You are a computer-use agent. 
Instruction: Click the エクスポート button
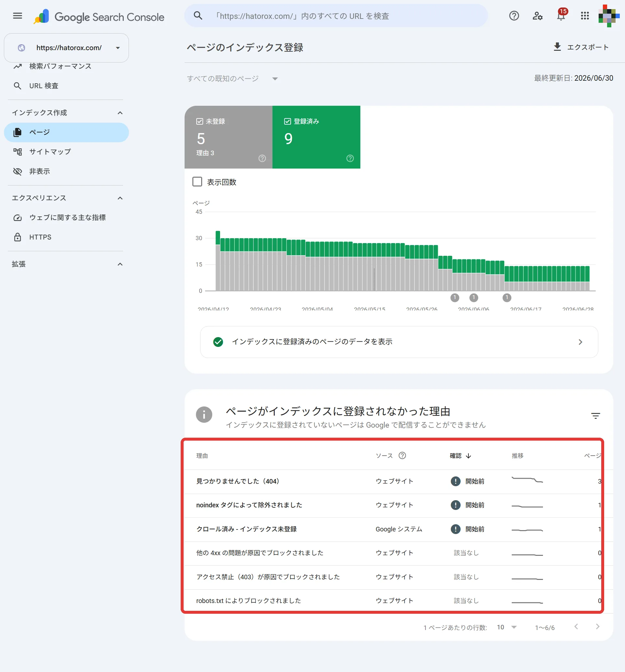tap(581, 47)
